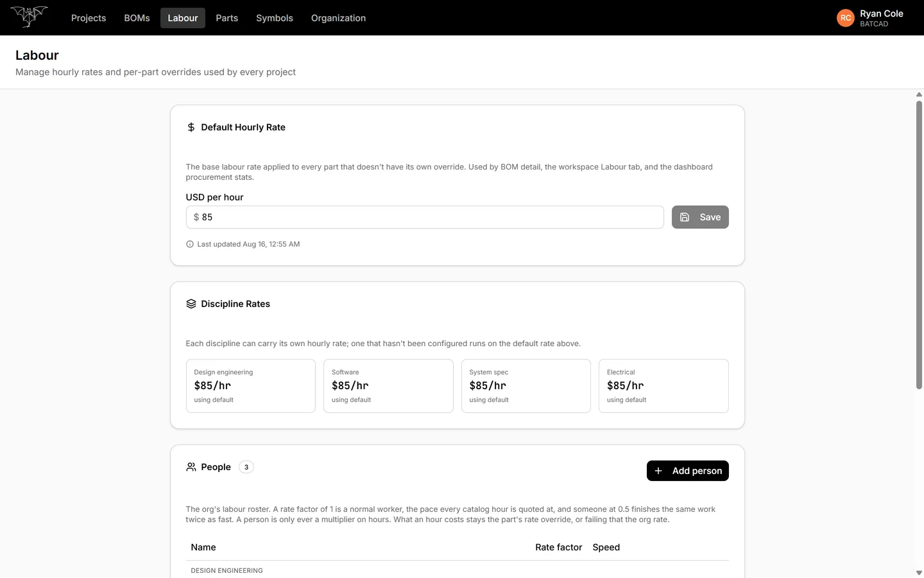The height and width of the screenshot is (578, 924).
Task: Click the dollar icon beside Default Hourly Rate
Action: [x=191, y=127]
